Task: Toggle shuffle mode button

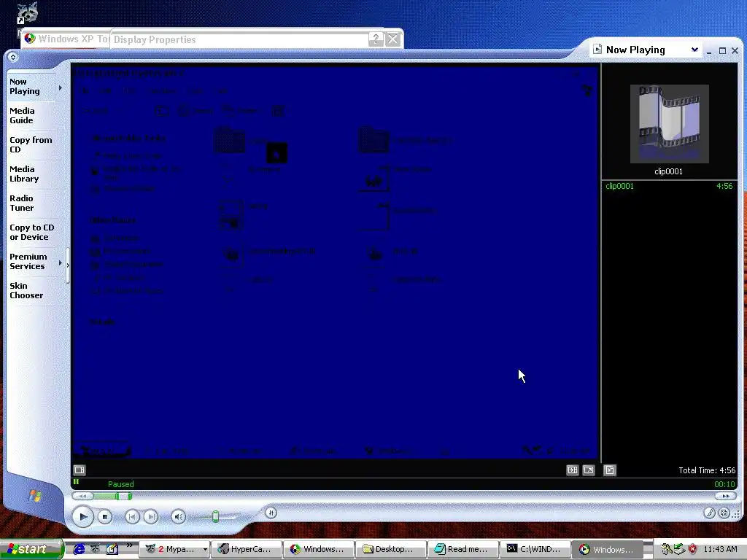Action: point(271,513)
